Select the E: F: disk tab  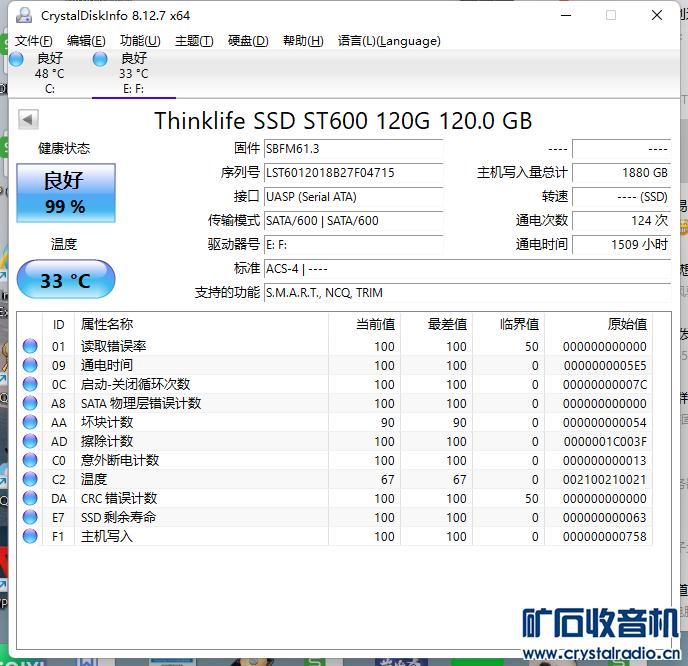click(132, 73)
